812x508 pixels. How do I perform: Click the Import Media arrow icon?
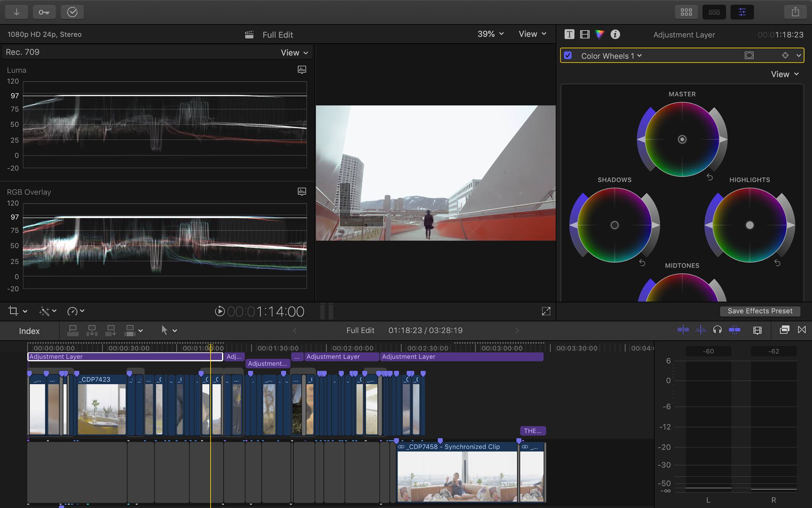16,12
